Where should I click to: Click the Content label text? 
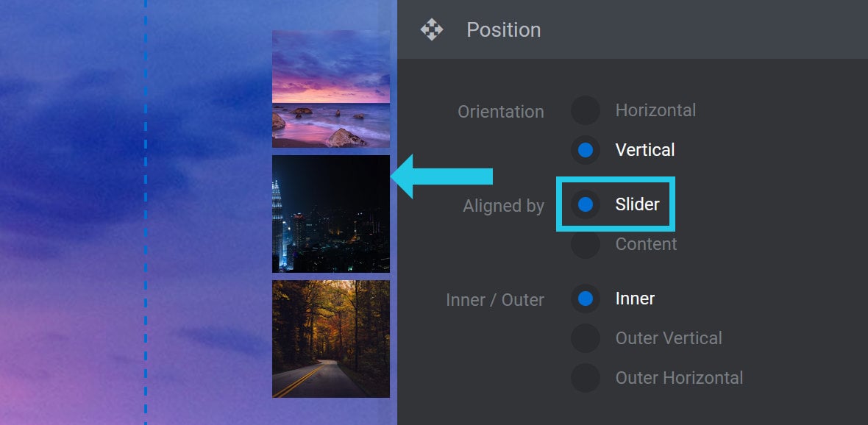pyautogui.click(x=646, y=244)
